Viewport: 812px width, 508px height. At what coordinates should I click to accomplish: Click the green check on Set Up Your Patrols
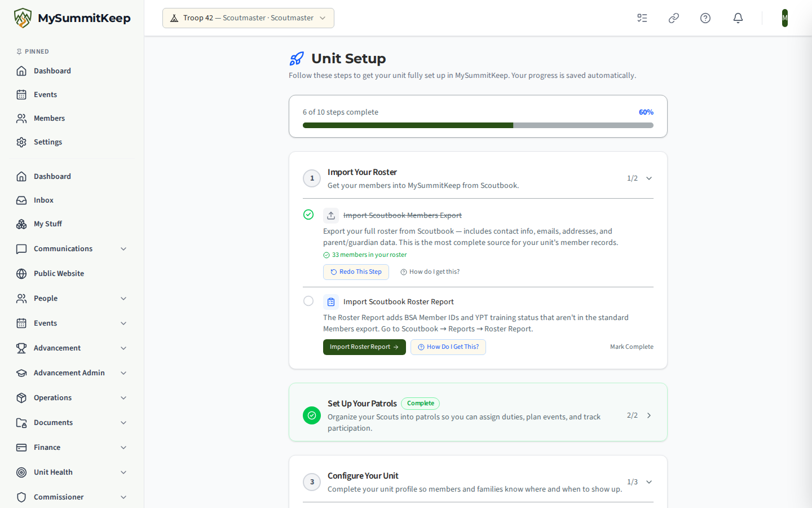pos(312,415)
